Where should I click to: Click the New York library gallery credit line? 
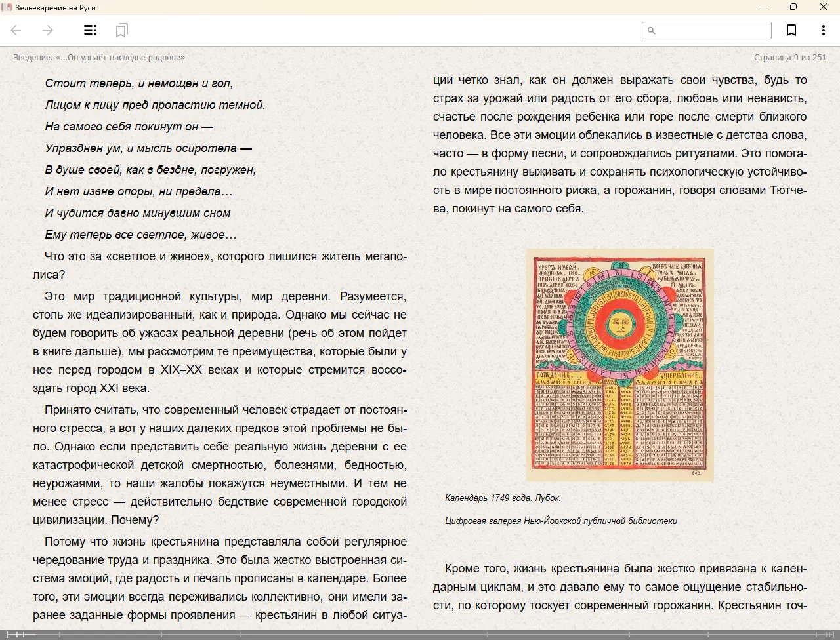point(560,521)
